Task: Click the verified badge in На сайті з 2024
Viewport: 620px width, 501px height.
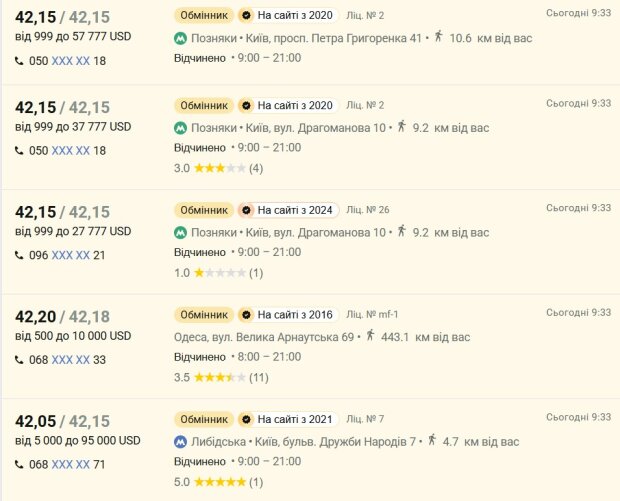Action: (x=246, y=210)
